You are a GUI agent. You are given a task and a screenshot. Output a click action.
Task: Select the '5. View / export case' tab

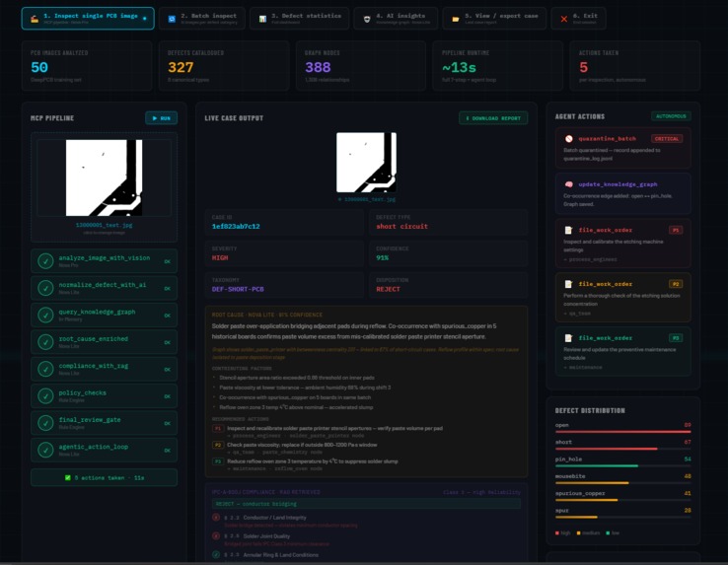click(494, 19)
